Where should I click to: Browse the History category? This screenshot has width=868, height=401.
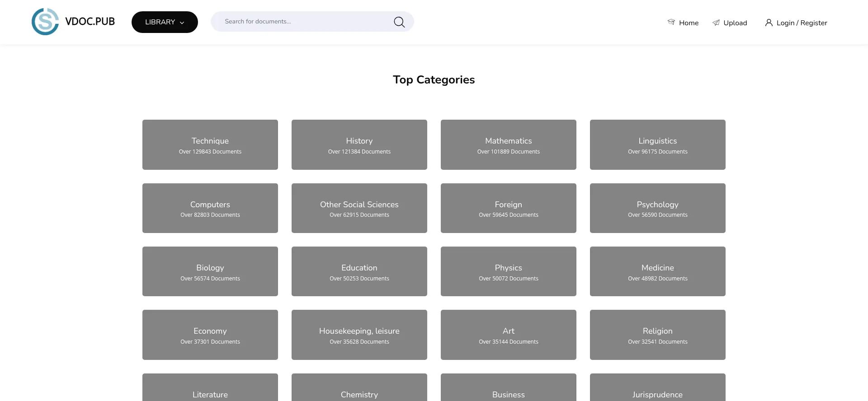pos(359,145)
